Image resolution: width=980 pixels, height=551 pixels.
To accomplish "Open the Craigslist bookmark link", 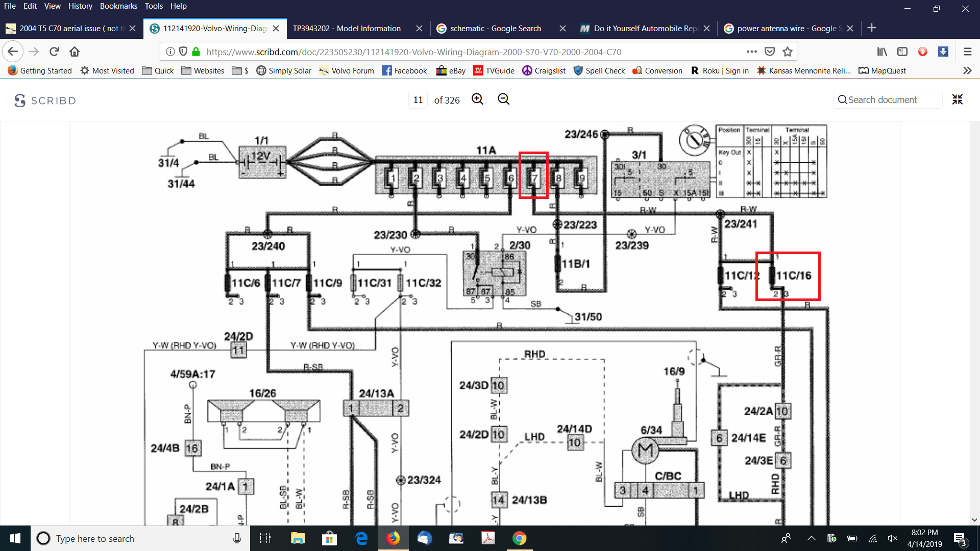I will coord(544,70).
